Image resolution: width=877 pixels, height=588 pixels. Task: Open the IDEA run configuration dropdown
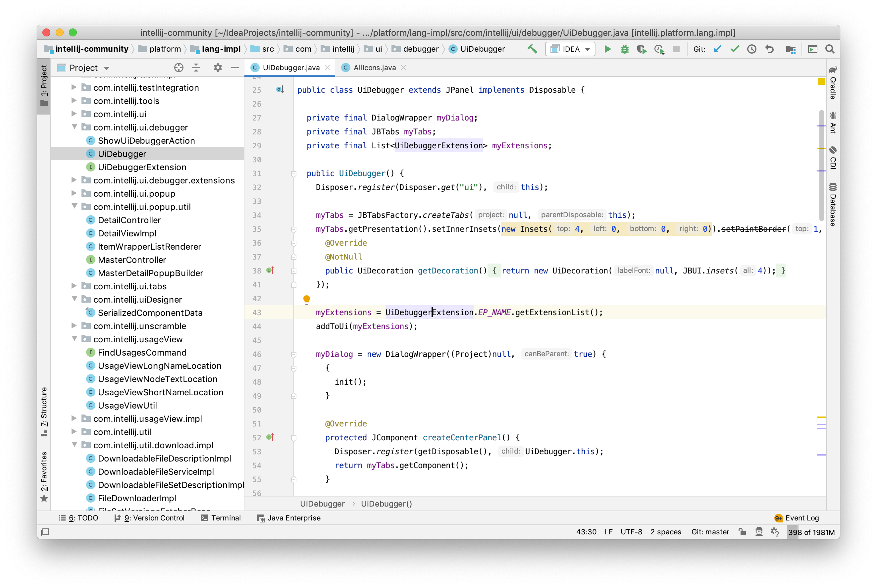click(571, 49)
